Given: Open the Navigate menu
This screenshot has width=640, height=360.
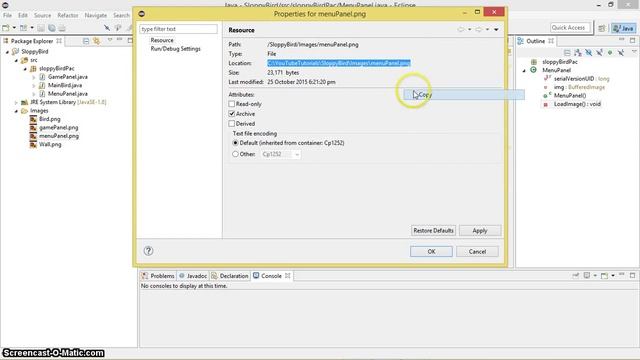Looking at the screenshot, I should coord(96,15).
